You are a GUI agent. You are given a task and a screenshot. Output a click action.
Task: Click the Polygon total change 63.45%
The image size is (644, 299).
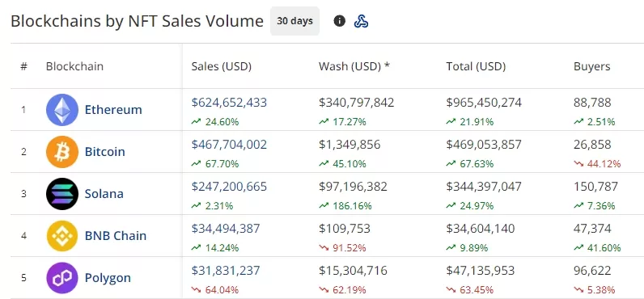click(x=470, y=290)
